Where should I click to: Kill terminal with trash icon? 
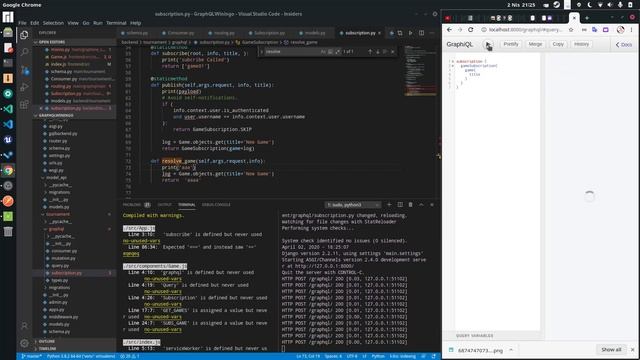click(411, 204)
